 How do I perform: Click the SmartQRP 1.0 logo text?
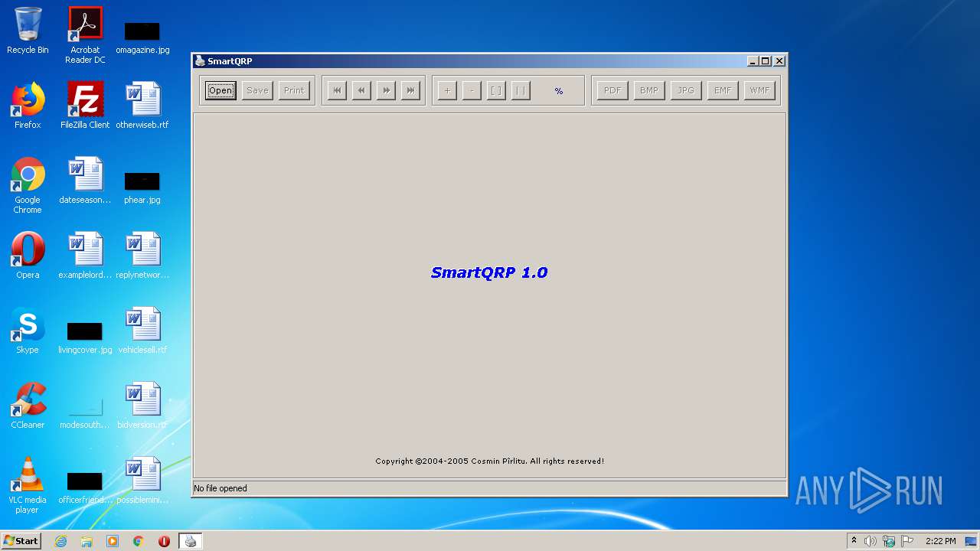pos(489,272)
